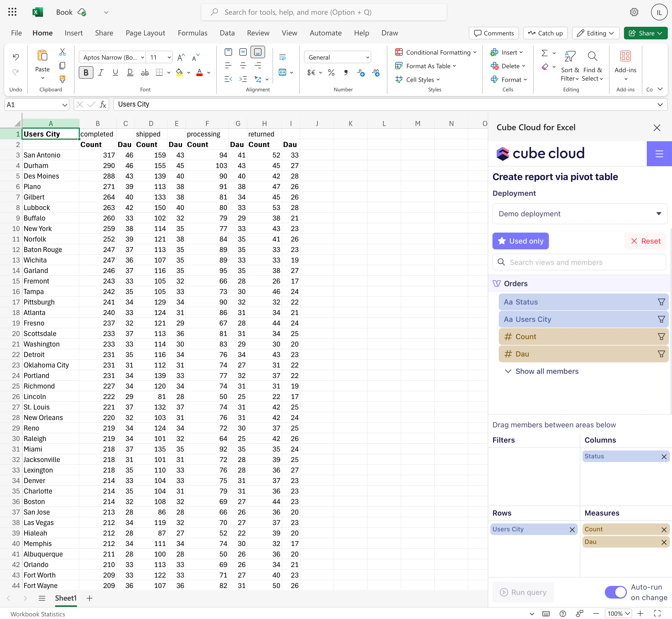Screen dimensions: 672x619
Task: Click the Cut scissors icon
Action: click(x=62, y=52)
